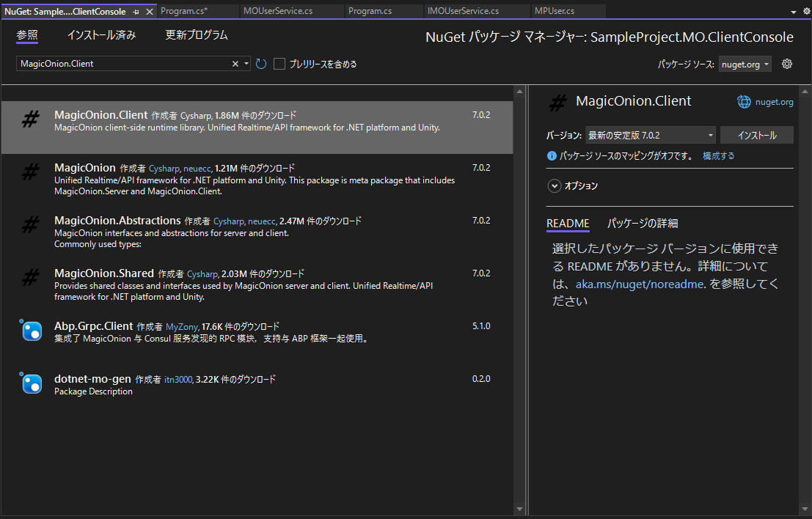Close the NuGet SampleProject tab
The height and width of the screenshot is (519, 812).
tap(149, 12)
